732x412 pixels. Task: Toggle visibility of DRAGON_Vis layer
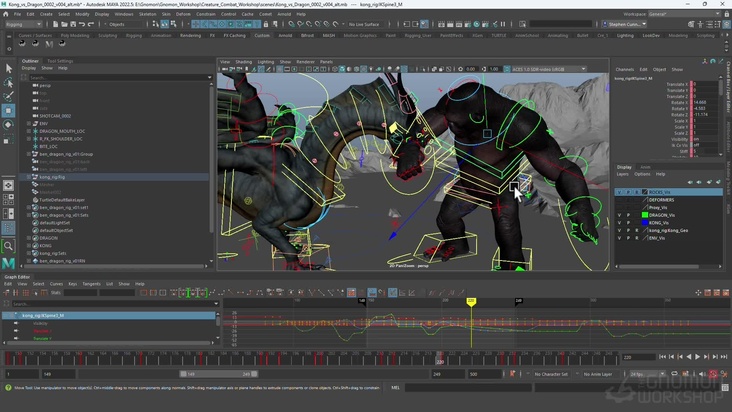(619, 214)
